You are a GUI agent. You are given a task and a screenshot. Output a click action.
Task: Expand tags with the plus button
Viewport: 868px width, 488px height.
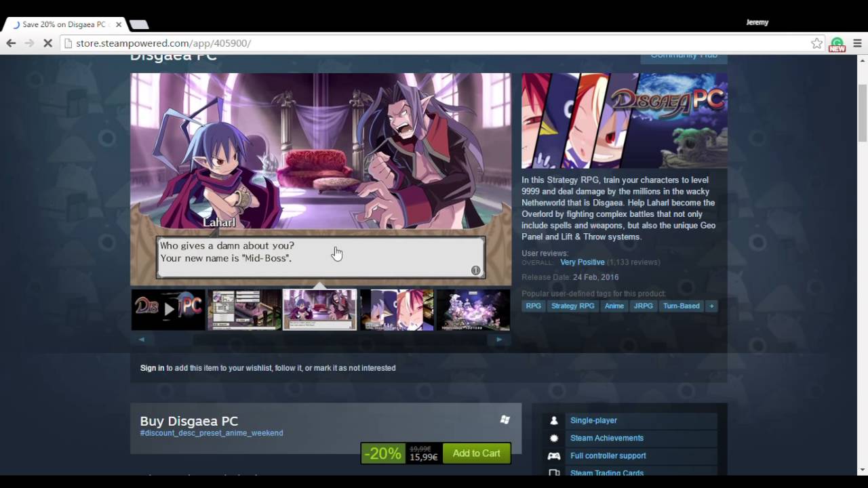tap(711, 306)
